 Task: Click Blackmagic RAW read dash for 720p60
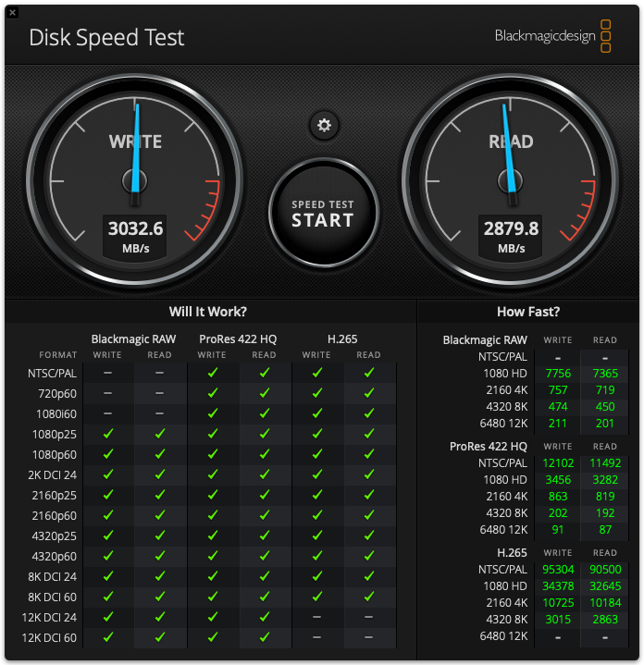(x=159, y=393)
